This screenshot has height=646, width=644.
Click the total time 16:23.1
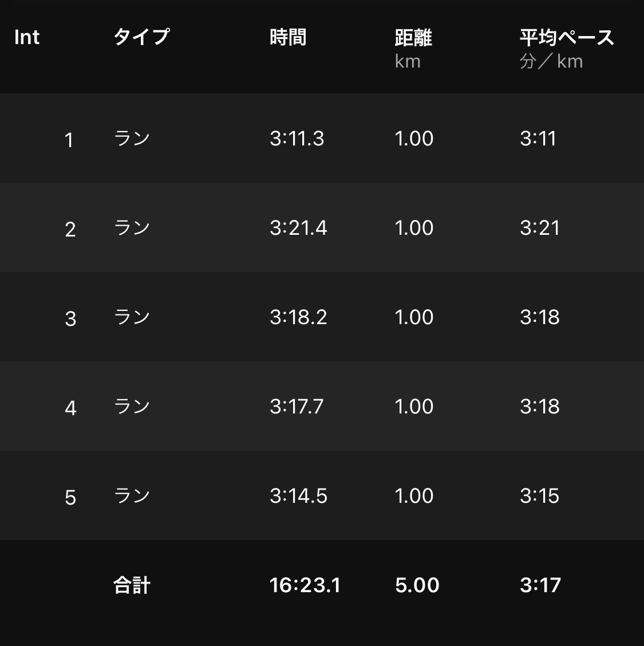(305, 585)
